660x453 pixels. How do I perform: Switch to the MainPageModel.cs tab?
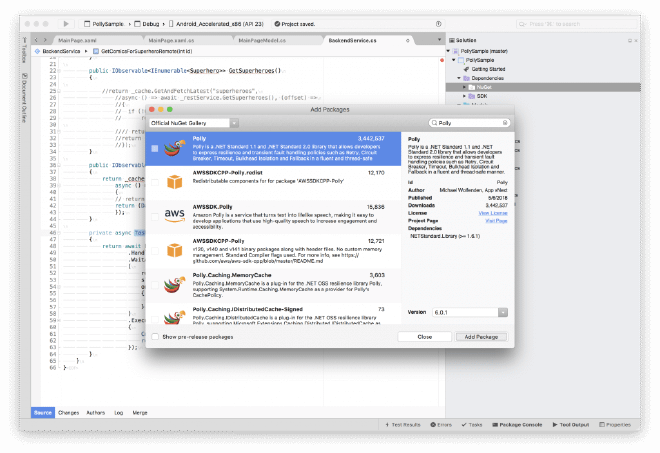pyautogui.click(x=262, y=40)
